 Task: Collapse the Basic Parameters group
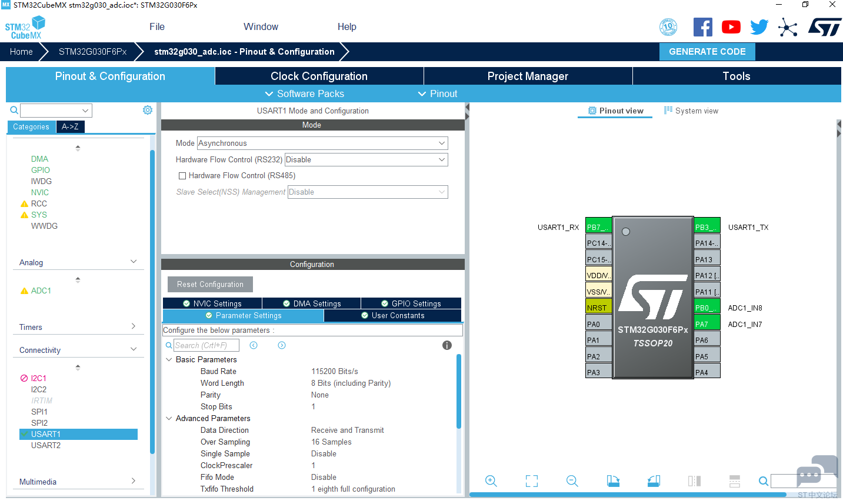[169, 359]
